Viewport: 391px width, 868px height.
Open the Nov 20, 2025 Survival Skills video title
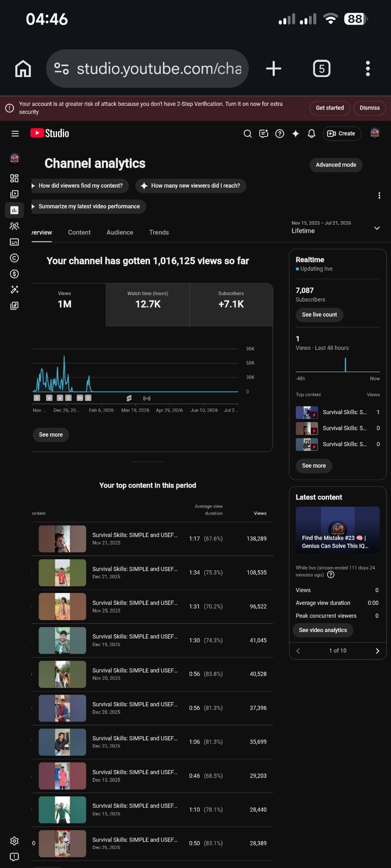(x=135, y=671)
